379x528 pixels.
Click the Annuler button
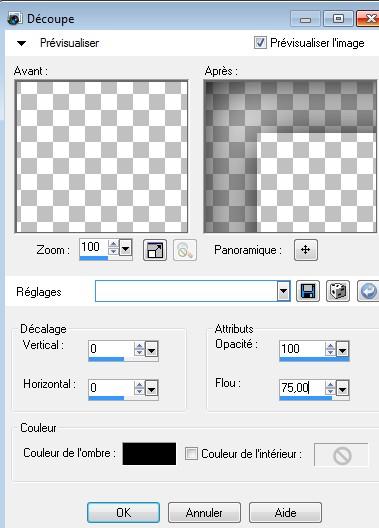coord(204,513)
